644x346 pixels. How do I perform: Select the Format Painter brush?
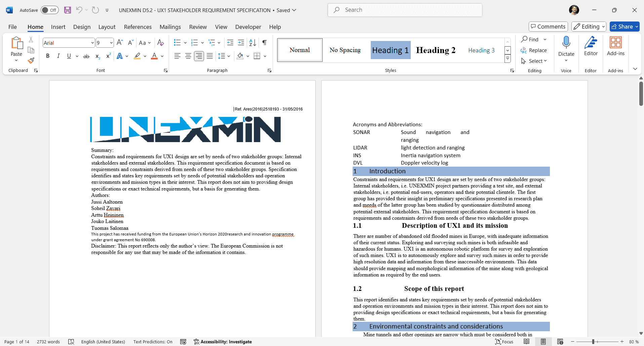(31, 61)
